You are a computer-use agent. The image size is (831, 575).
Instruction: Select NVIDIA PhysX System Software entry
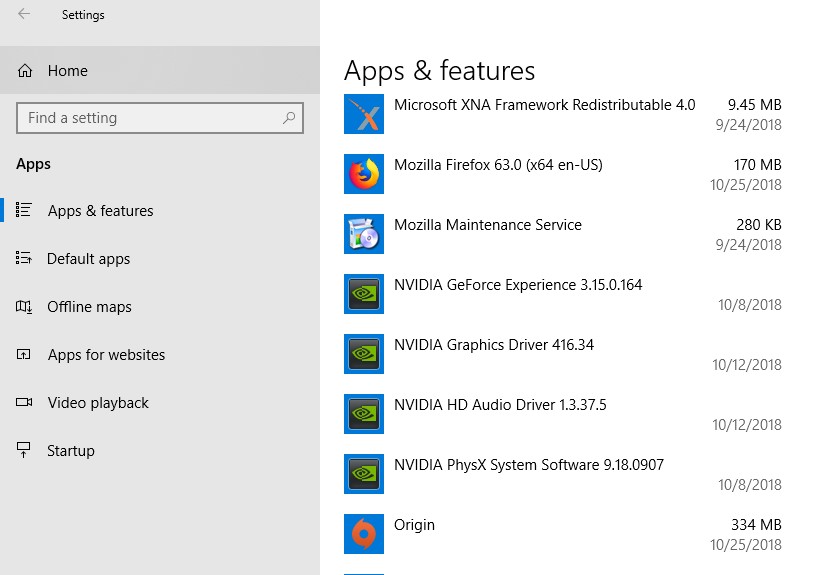528,465
